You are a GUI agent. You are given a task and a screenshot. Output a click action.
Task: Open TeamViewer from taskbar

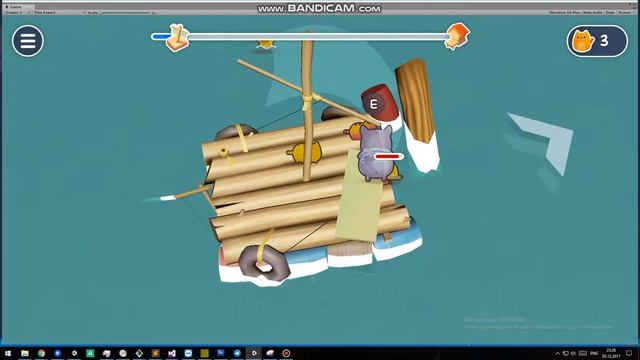pos(188,353)
